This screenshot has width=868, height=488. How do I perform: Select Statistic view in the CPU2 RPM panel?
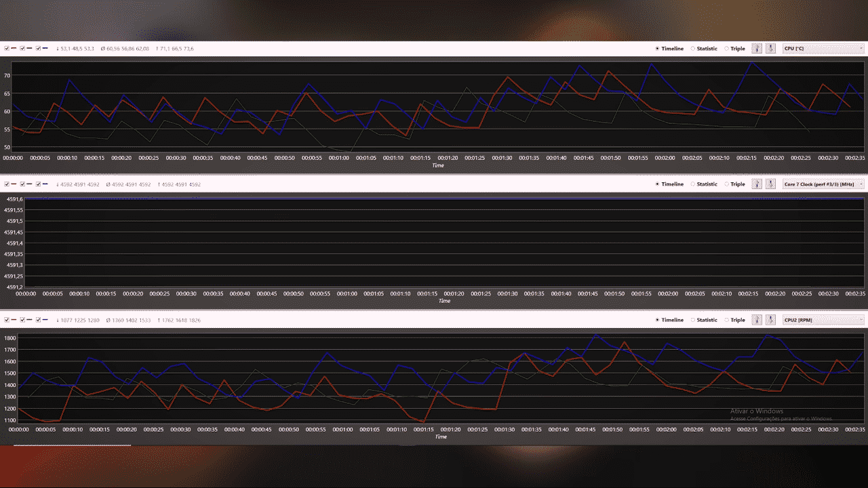click(x=704, y=320)
